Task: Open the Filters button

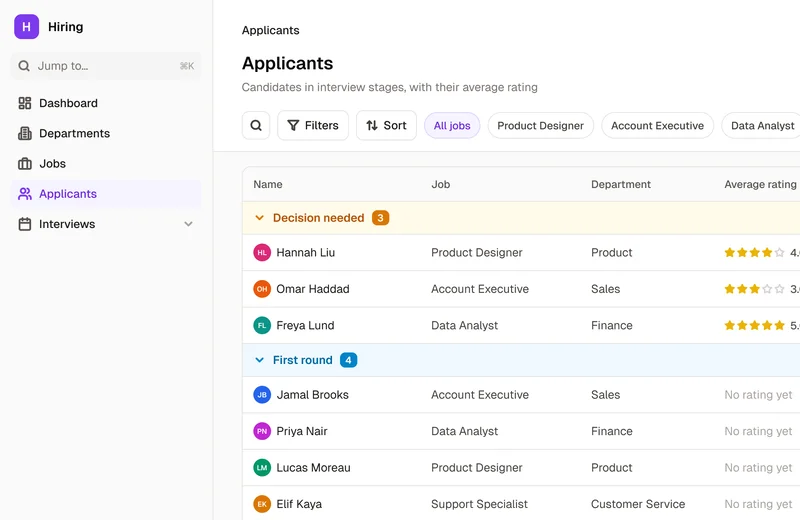Action: click(313, 125)
